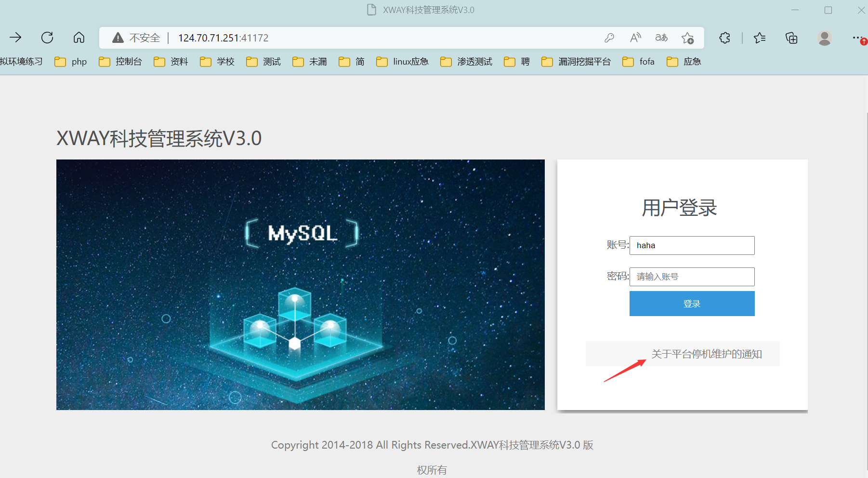Click the Copyright 2014-2018 footer text
The image size is (868, 478).
pyautogui.click(x=432, y=457)
